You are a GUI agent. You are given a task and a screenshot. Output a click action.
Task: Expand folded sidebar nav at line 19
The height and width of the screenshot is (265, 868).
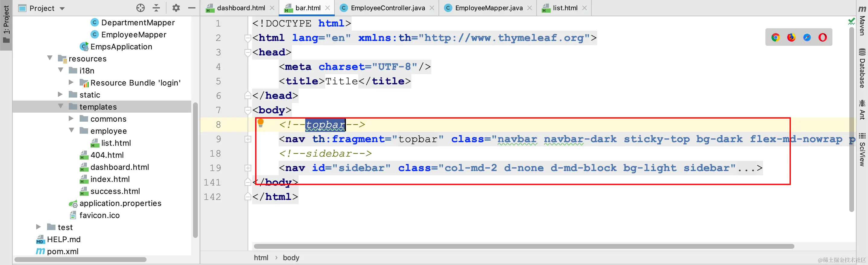coord(248,168)
